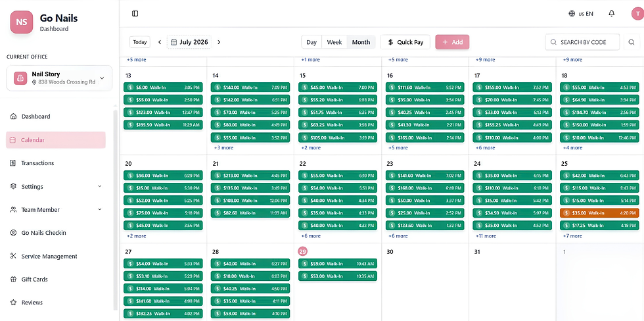Click dollar icon on $59.00 Walk-In
644x321 pixels.
(305, 264)
